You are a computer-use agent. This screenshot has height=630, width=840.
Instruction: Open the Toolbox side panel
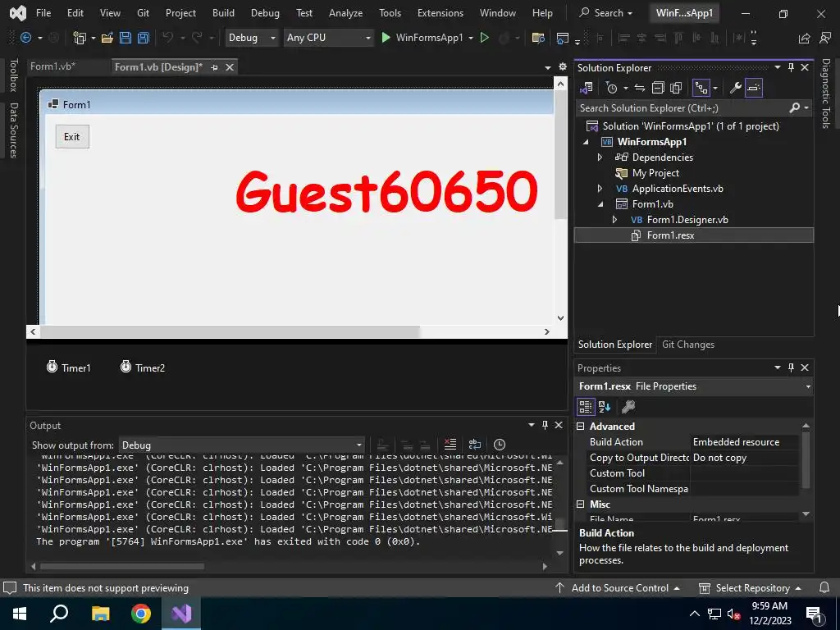tap(13, 75)
